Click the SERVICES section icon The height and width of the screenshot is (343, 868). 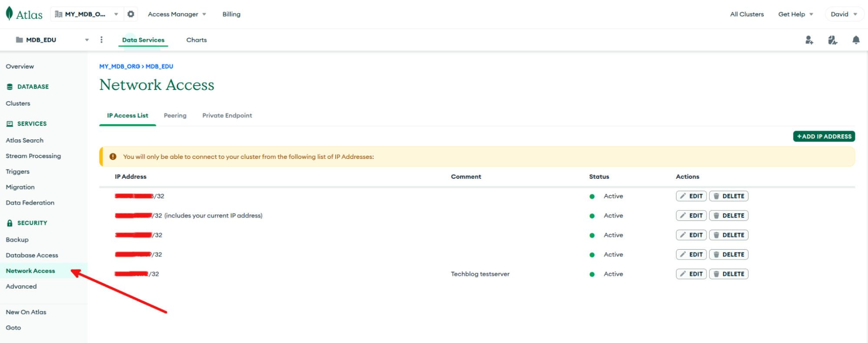[x=10, y=124]
